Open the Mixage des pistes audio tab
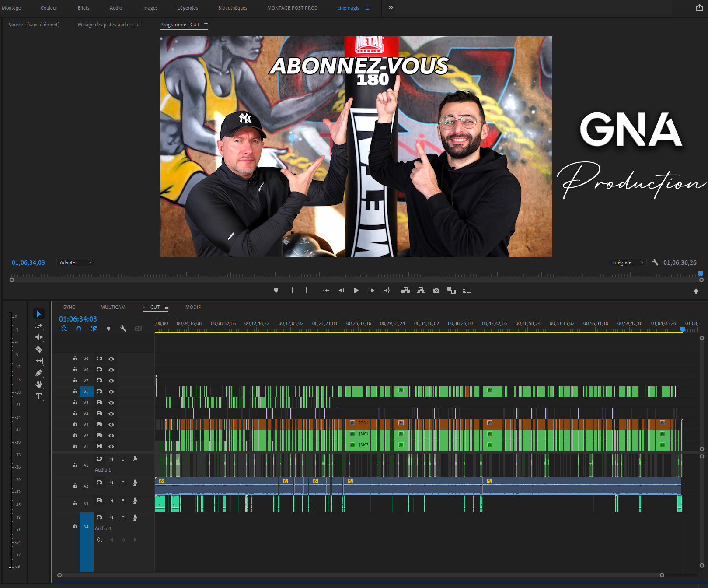This screenshot has width=708, height=588. 110,24
